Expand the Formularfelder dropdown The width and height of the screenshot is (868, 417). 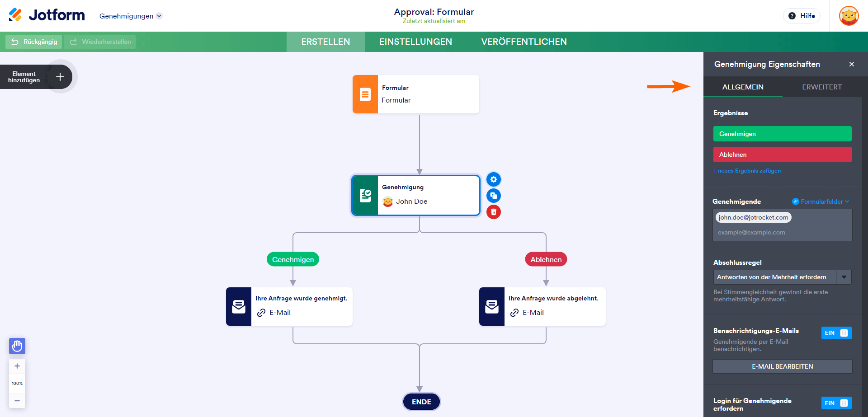tap(821, 201)
